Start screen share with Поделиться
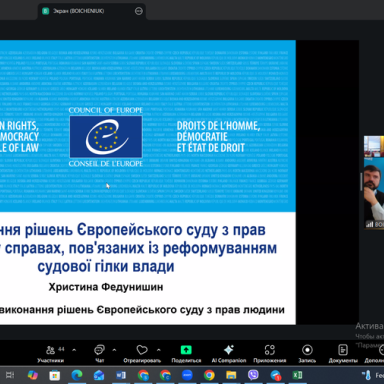This screenshot has width=384, height=384. (x=186, y=353)
